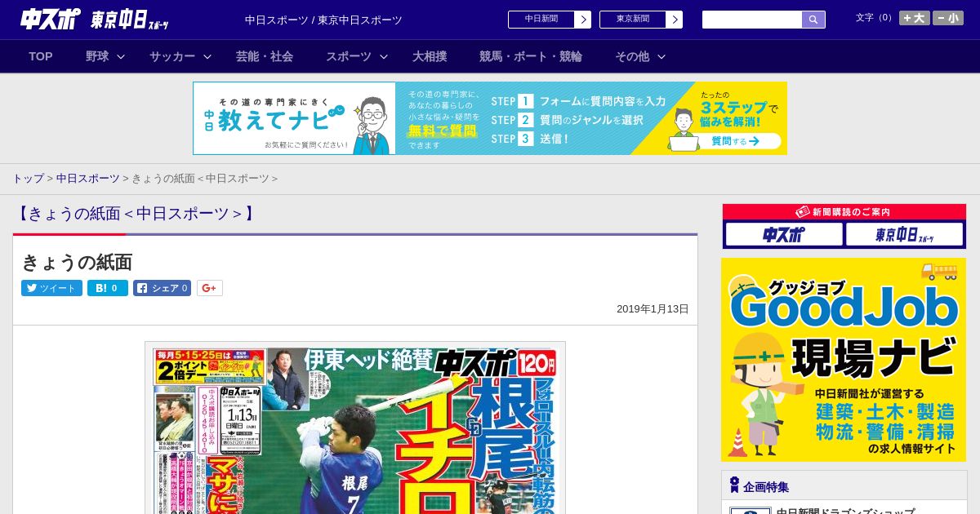
Task: Open 芸能・社会 menu item
Action: coord(265,56)
